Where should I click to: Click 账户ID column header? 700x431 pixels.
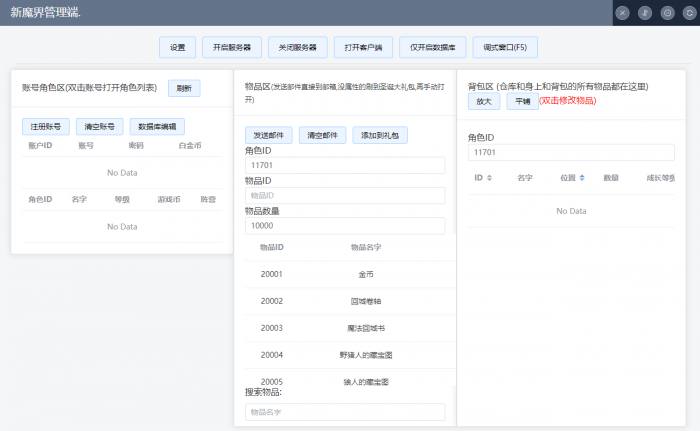(40, 146)
